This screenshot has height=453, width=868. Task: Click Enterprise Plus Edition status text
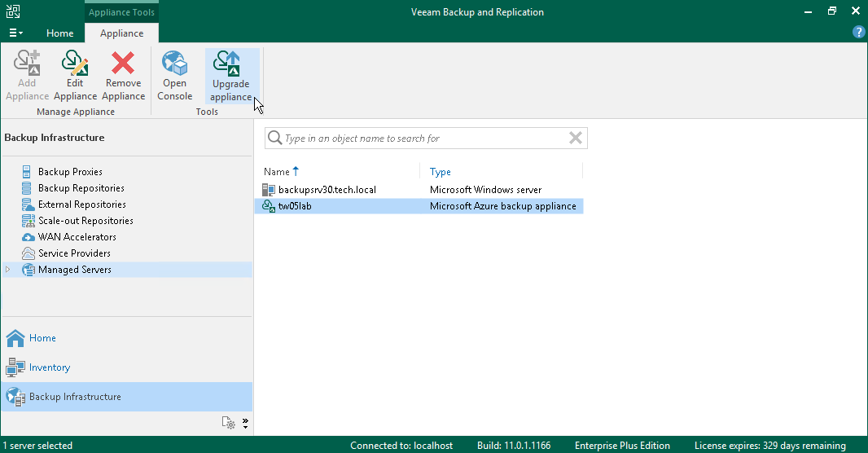622,446
